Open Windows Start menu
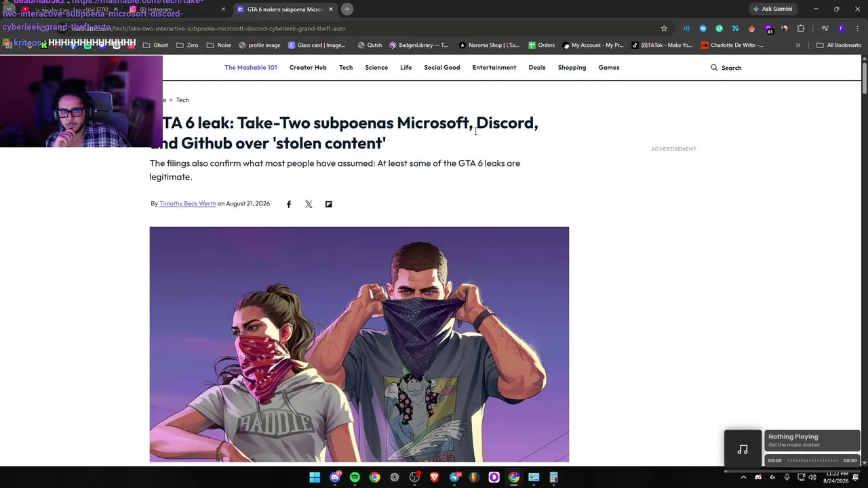Screen dimensions: 868x488 [315, 477]
